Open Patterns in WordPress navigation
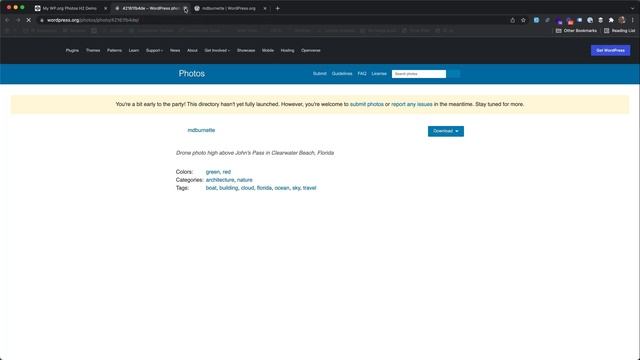Image resolution: width=640 pixels, height=360 pixels. coord(114,50)
